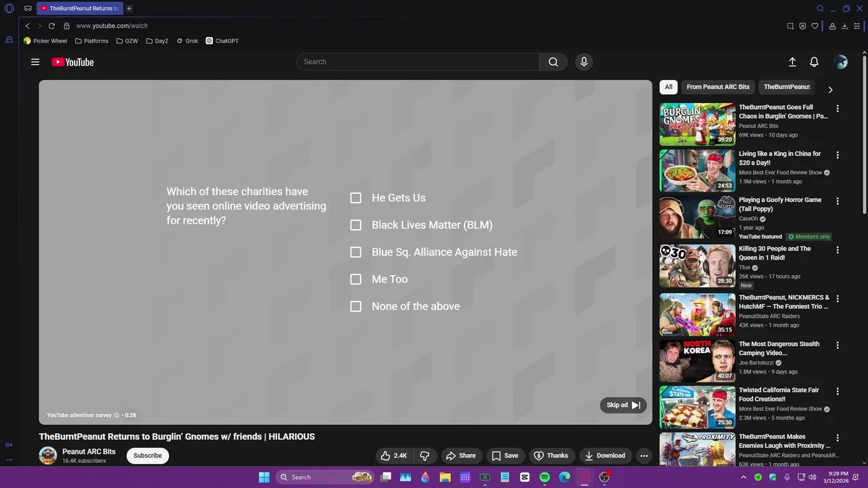This screenshot has height=488, width=868.
Task: Click the ad info icon beside survey label
Action: (x=117, y=415)
